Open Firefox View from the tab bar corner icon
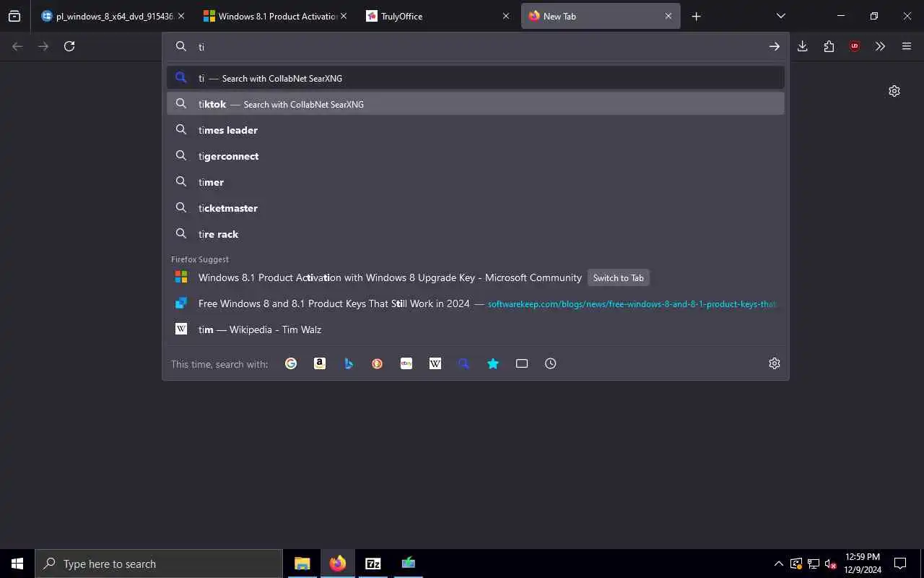The height and width of the screenshot is (578, 924). [14, 16]
